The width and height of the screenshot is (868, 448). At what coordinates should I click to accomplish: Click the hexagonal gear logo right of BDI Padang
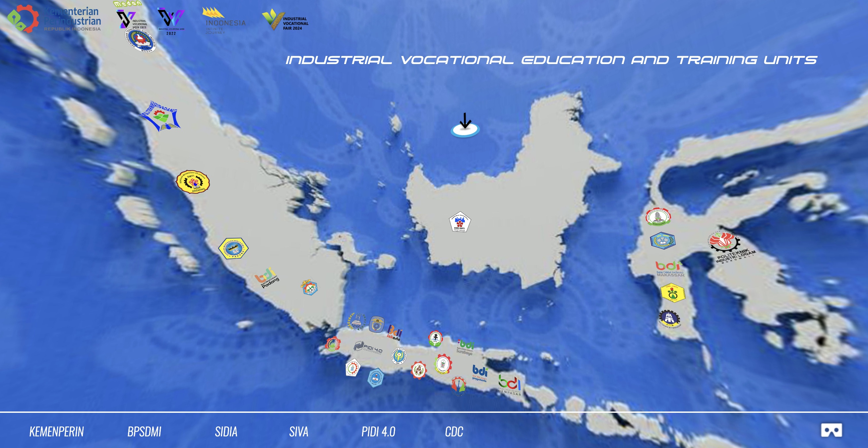click(309, 287)
